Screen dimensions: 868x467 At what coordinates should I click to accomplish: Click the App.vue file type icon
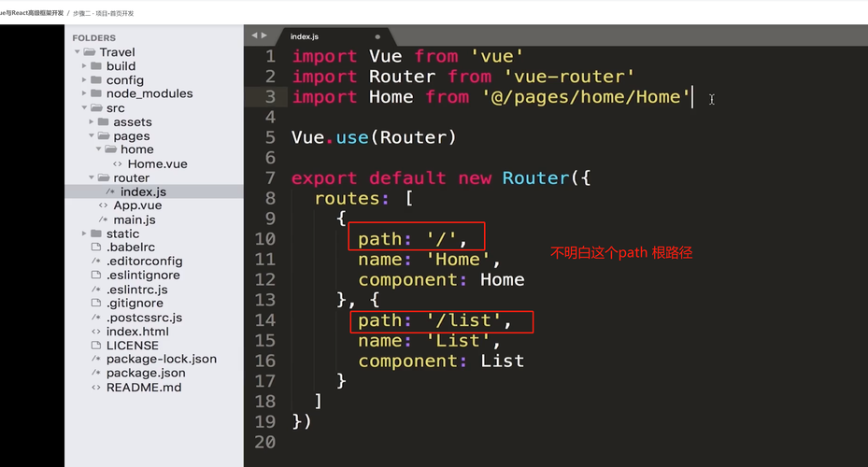[103, 205]
